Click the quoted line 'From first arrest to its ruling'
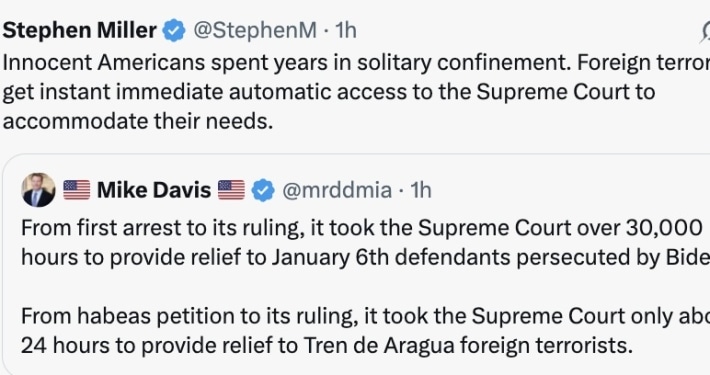The image size is (710, 375). tap(361, 228)
